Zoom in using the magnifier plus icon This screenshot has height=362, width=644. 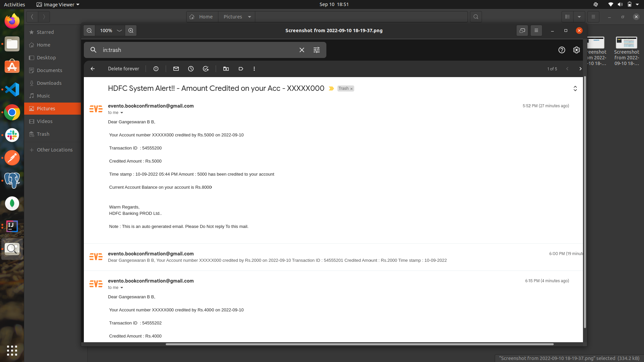131,31
